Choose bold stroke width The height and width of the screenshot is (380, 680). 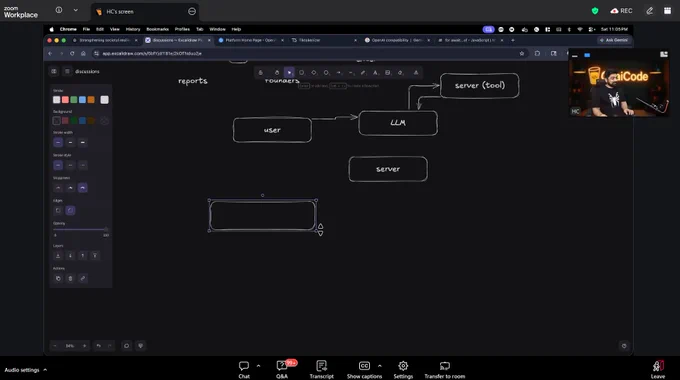click(x=70, y=142)
